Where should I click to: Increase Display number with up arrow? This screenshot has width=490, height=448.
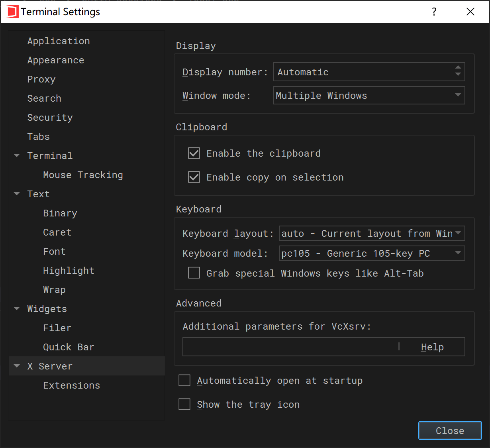(x=458, y=68)
